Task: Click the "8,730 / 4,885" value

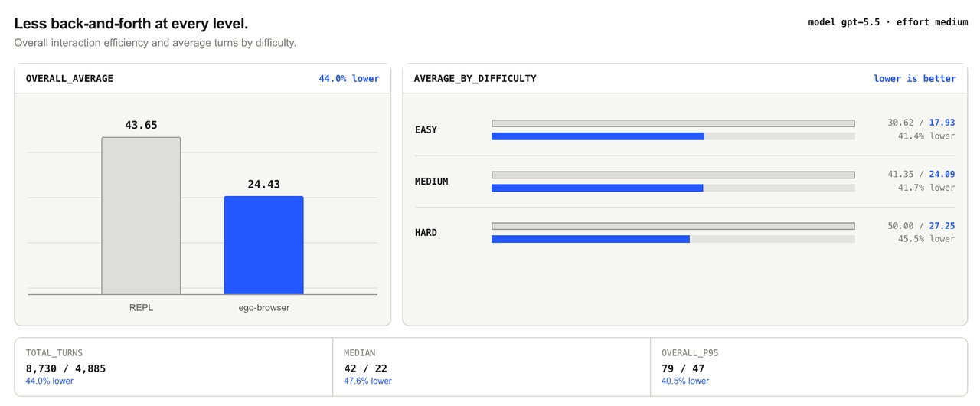Action: click(x=66, y=368)
